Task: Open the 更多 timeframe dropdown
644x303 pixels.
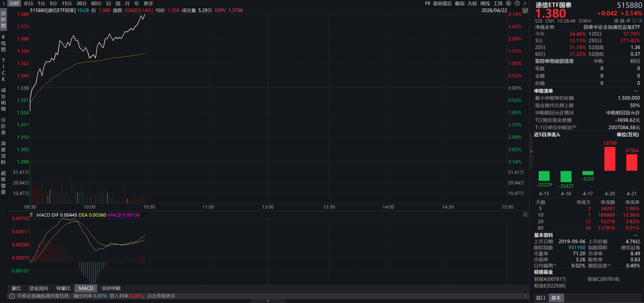Action: coord(149,3)
